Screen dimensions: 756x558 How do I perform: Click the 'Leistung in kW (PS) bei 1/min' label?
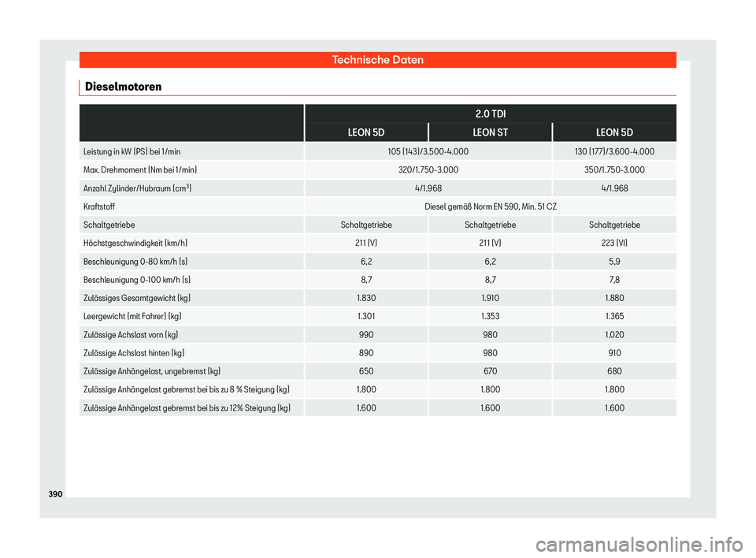coord(132,151)
